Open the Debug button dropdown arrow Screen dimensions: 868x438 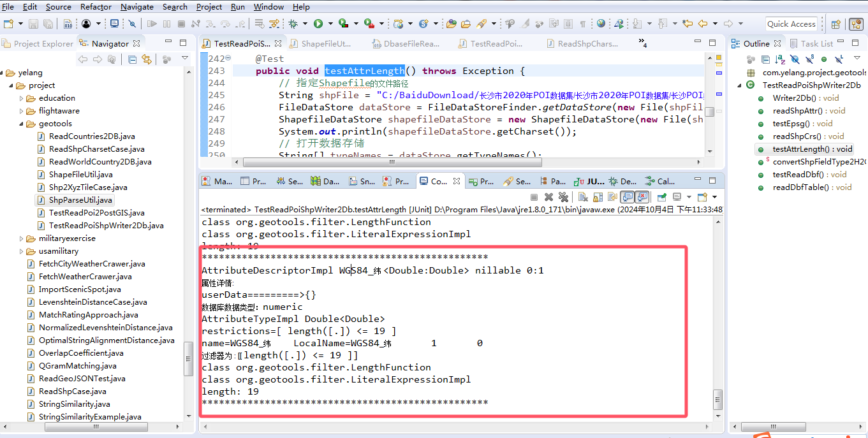click(x=305, y=24)
